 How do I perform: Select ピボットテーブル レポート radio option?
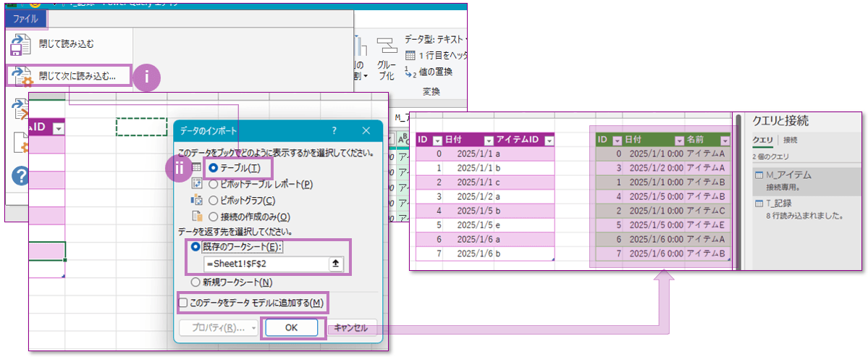coord(213,184)
